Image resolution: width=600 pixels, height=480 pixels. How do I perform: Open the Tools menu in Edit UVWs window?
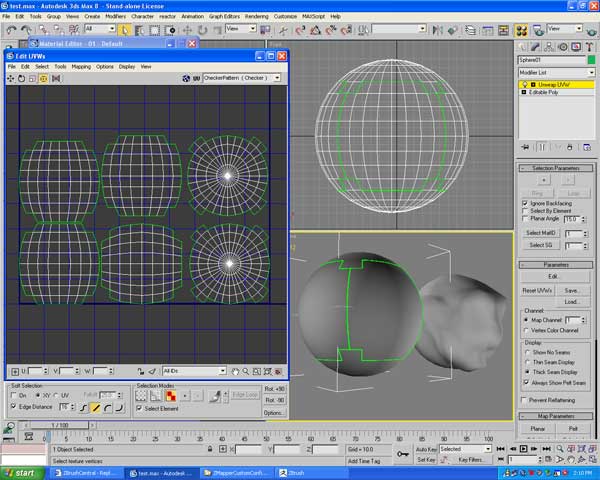(x=60, y=67)
